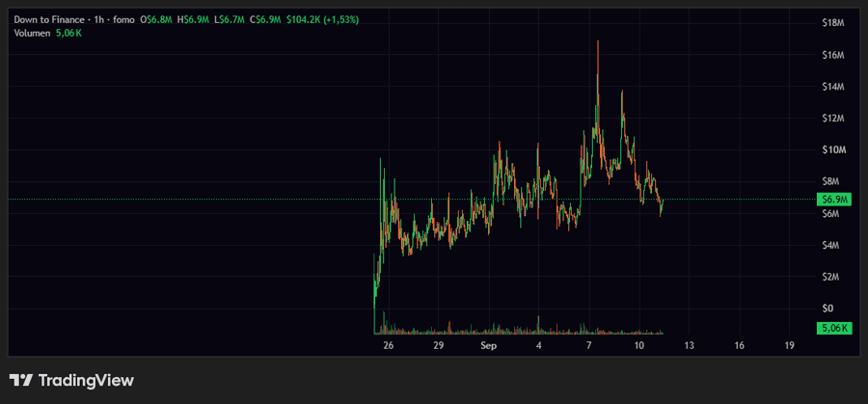Click the '29' date label on the time axis
This screenshot has height=404, width=868.
(439, 346)
